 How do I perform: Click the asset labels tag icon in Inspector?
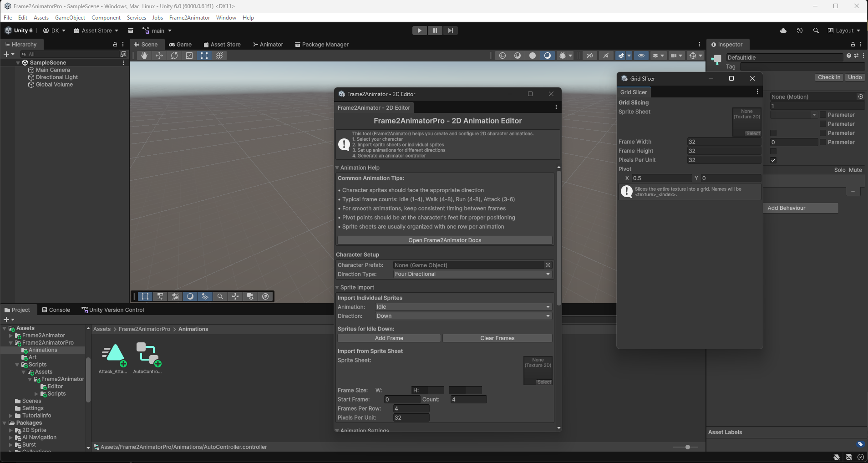(860, 444)
